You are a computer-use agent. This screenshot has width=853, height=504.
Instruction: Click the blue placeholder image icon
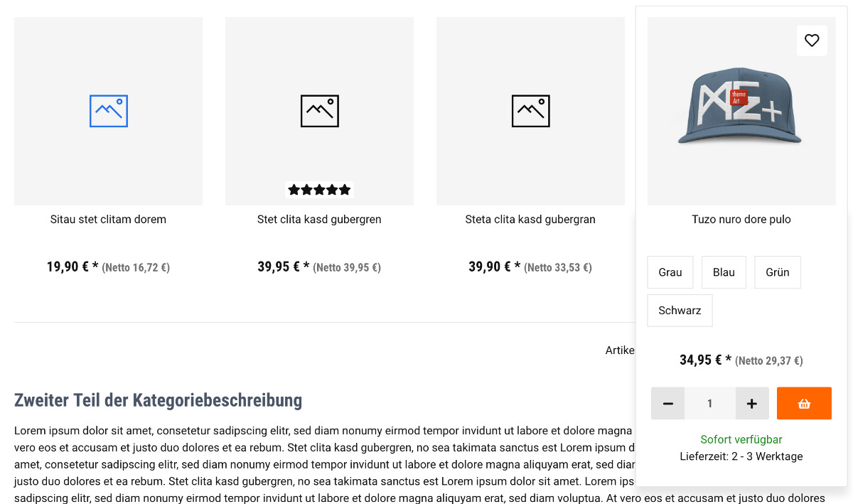(109, 111)
